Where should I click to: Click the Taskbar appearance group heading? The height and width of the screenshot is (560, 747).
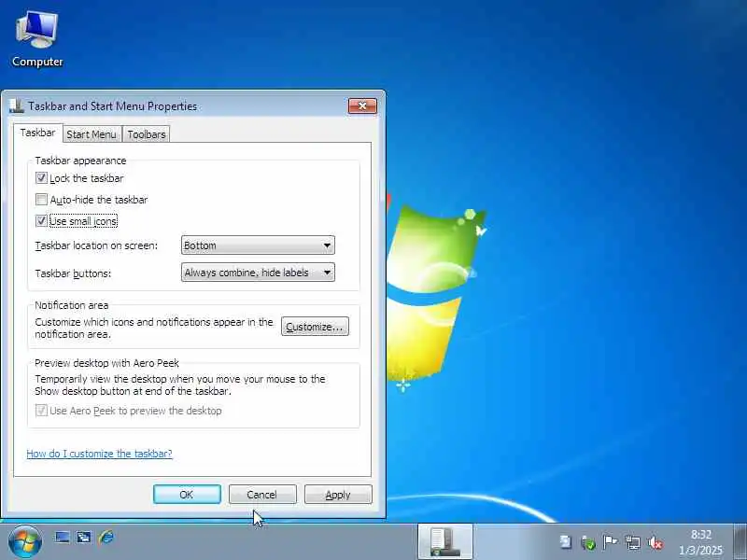(80, 161)
